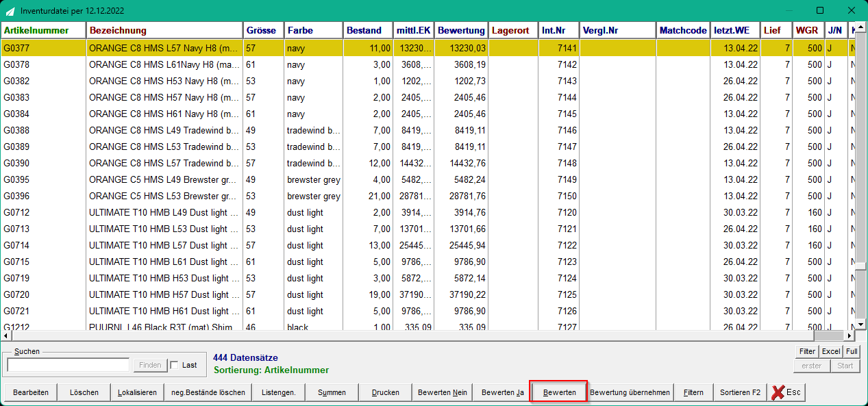
Task: Click the J/N column header
Action: [836, 31]
